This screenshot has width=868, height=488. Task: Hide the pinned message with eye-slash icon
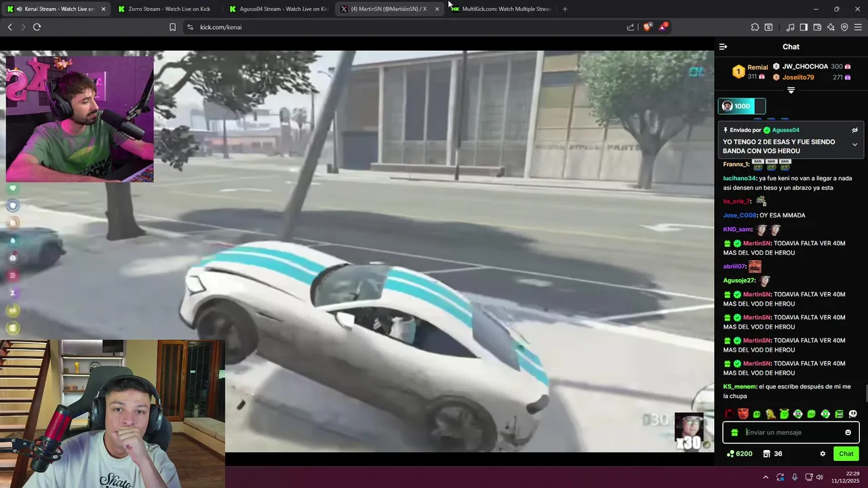pos(854,130)
